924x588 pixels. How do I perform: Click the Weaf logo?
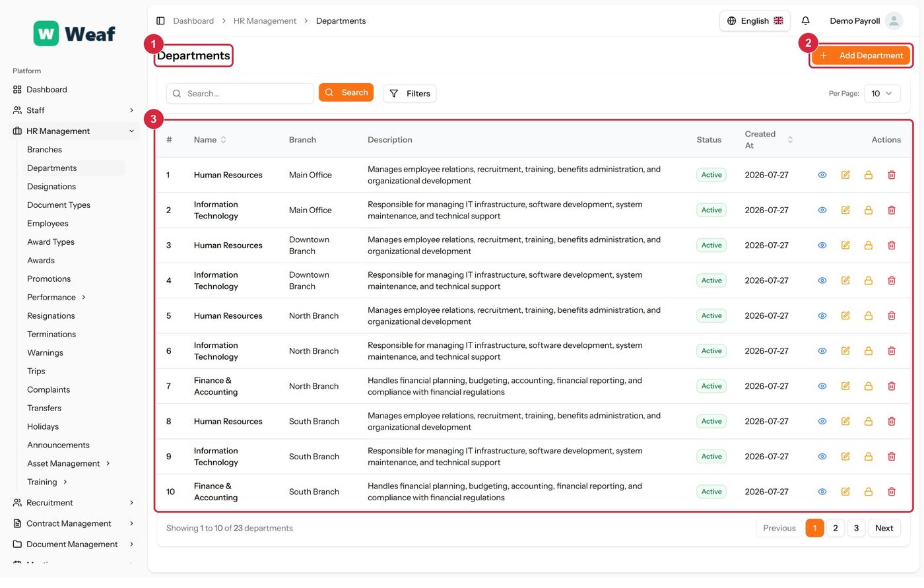tap(75, 34)
